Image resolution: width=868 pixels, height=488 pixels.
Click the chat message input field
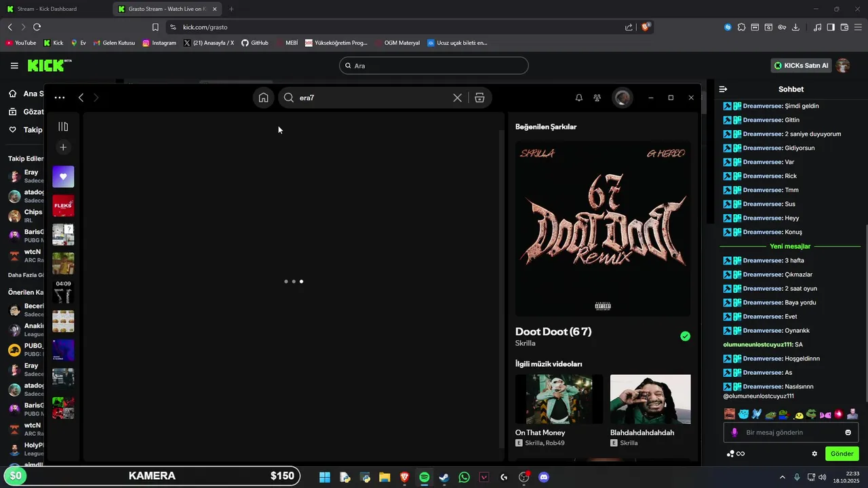[x=790, y=432]
